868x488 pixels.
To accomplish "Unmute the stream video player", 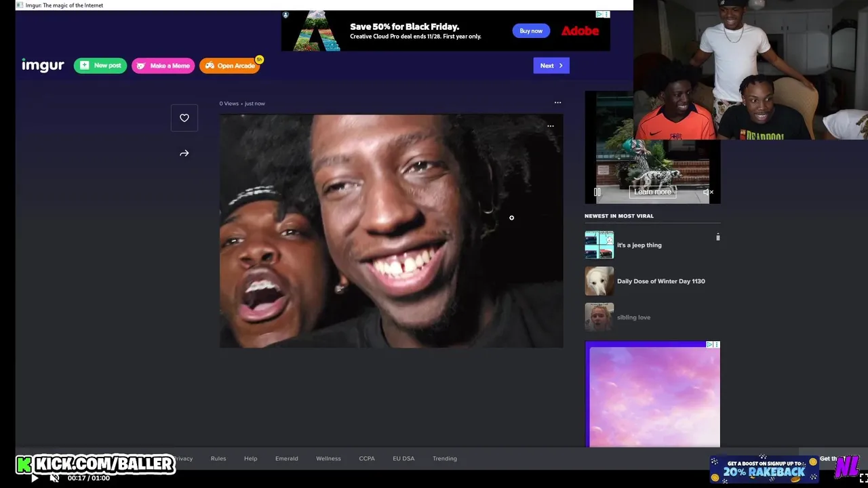I will point(54,478).
